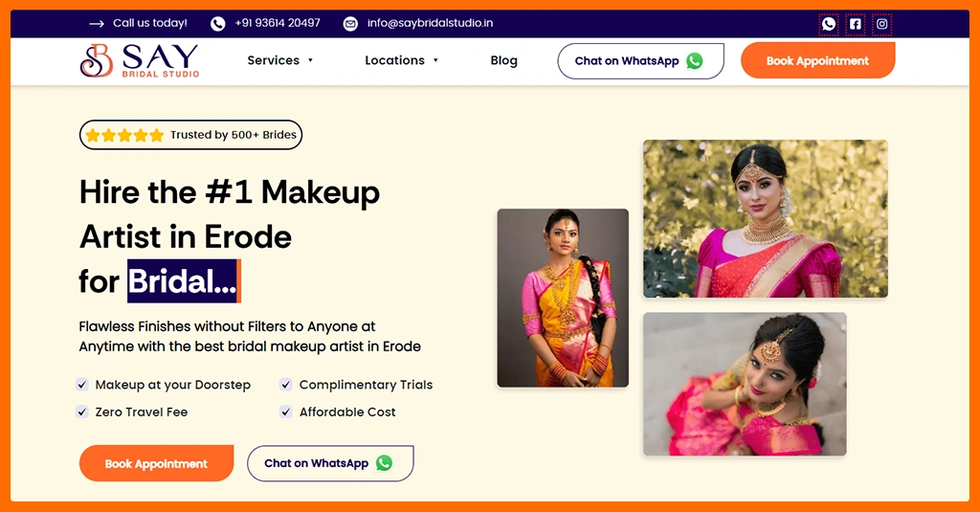Click the arrow before Call us today
The image size is (980, 512).
click(97, 24)
